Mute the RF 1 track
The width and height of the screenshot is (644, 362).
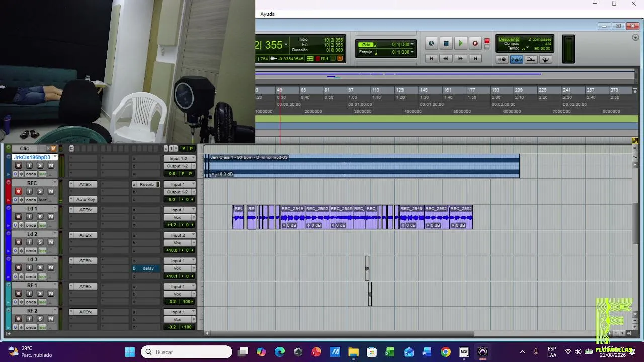tap(51, 294)
